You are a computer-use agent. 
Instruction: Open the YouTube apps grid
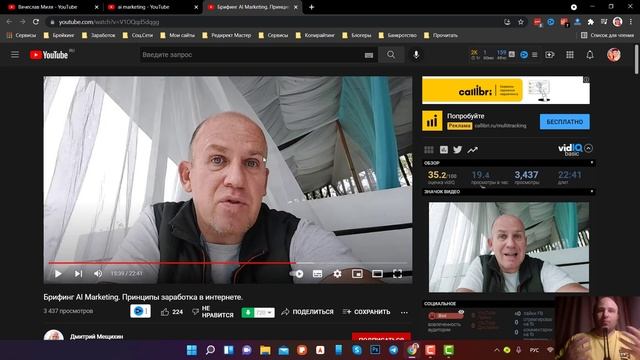pyautogui.click(x=570, y=55)
